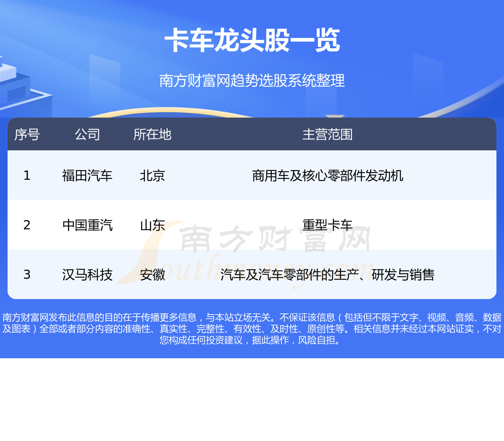The height and width of the screenshot is (441, 504).
Task: Click the cell 汽车及汽车零部件的生产、研发与销售
Action: [328, 275]
